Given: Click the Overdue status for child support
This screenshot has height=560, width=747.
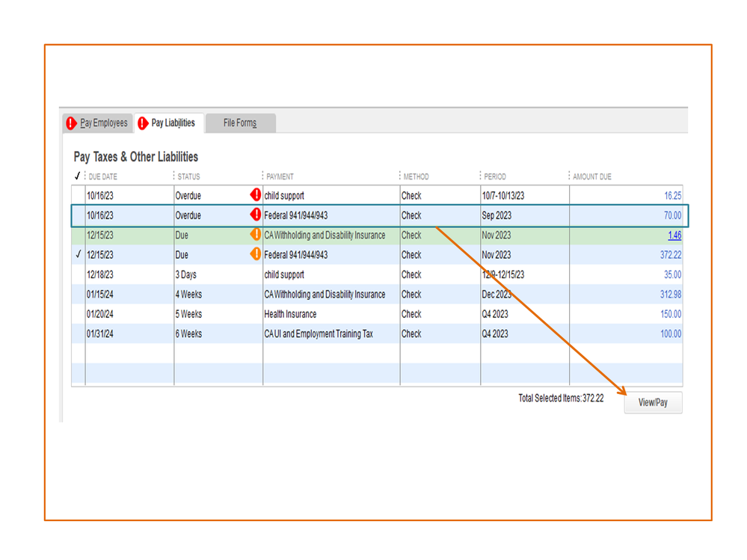Looking at the screenshot, I should pyautogui.click(x=188, y=196).
